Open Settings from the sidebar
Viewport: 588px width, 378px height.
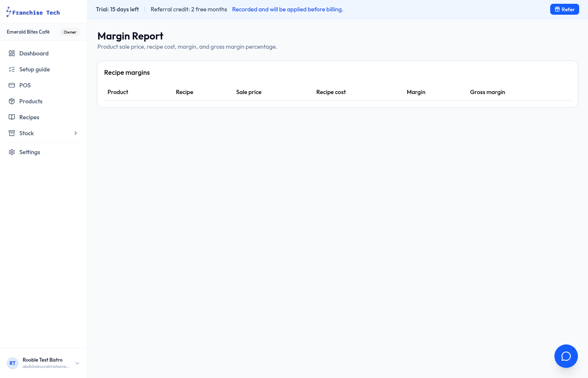tap(44, 152)
